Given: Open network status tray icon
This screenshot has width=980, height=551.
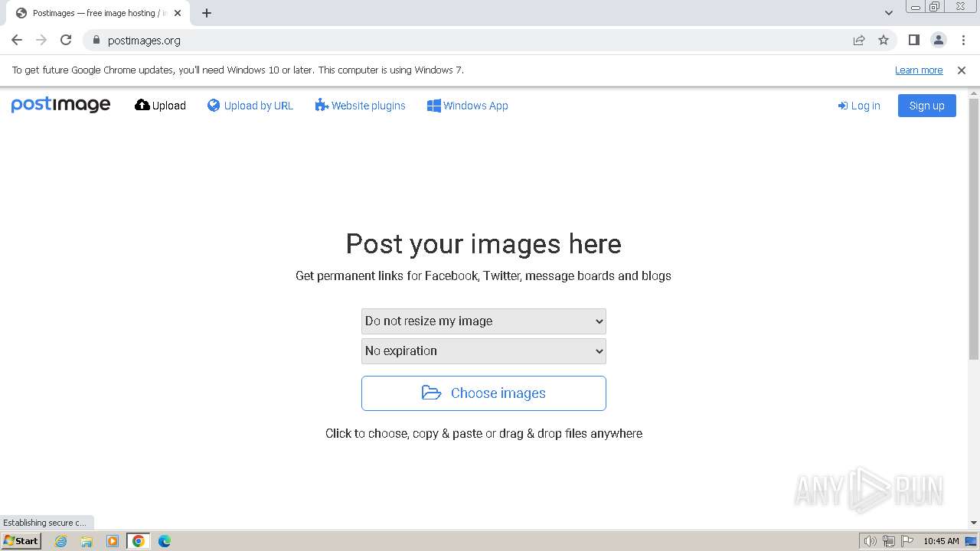Looking at the screenshot, I should 889,541.
